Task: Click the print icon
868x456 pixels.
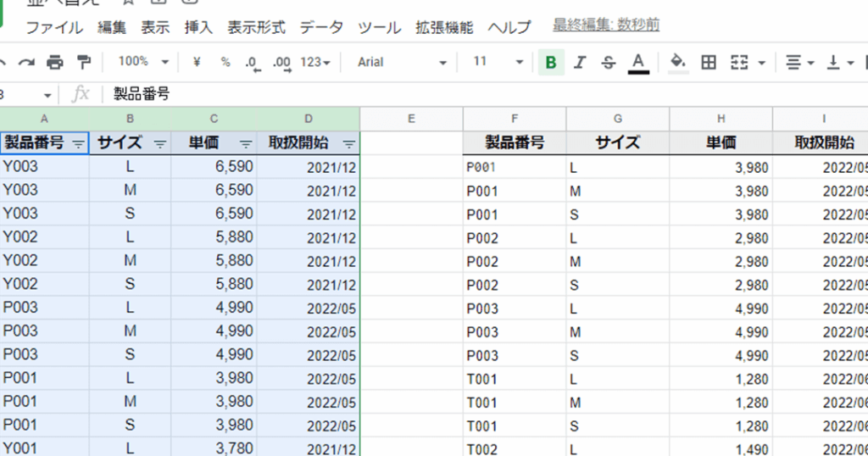Action: pyautogui.click(x=55, y=62)
